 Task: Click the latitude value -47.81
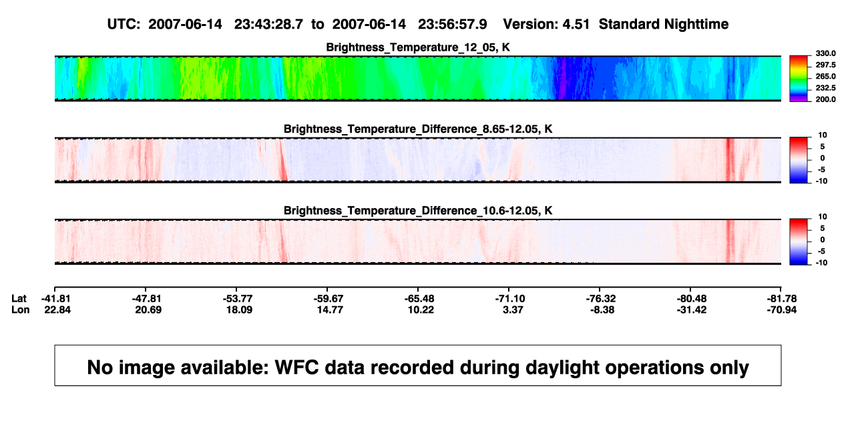point(146,298)
